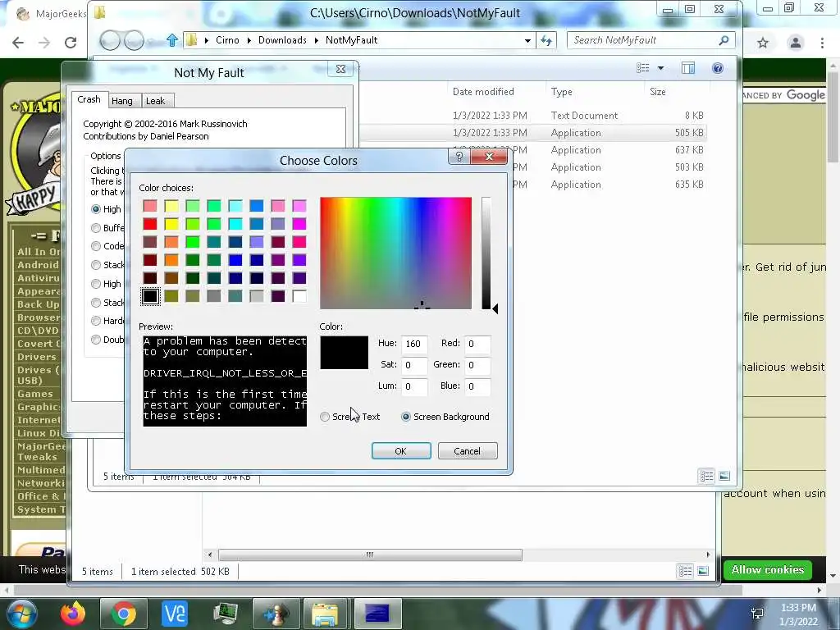This screenshot has width=840, height=630.
Task: Open the Chrome three-dot menu
Action: tap(822, 43)
